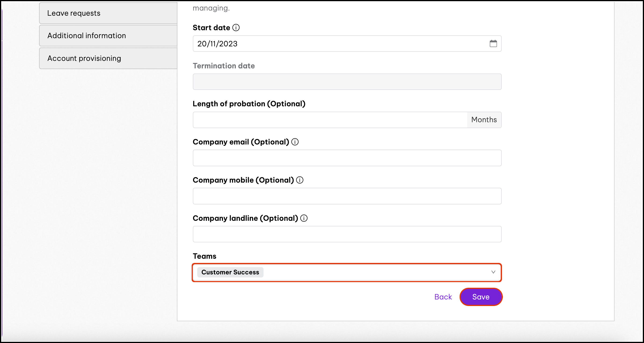Focus the Company landline field
Viewport: 644px width, 343px height.
347,234
